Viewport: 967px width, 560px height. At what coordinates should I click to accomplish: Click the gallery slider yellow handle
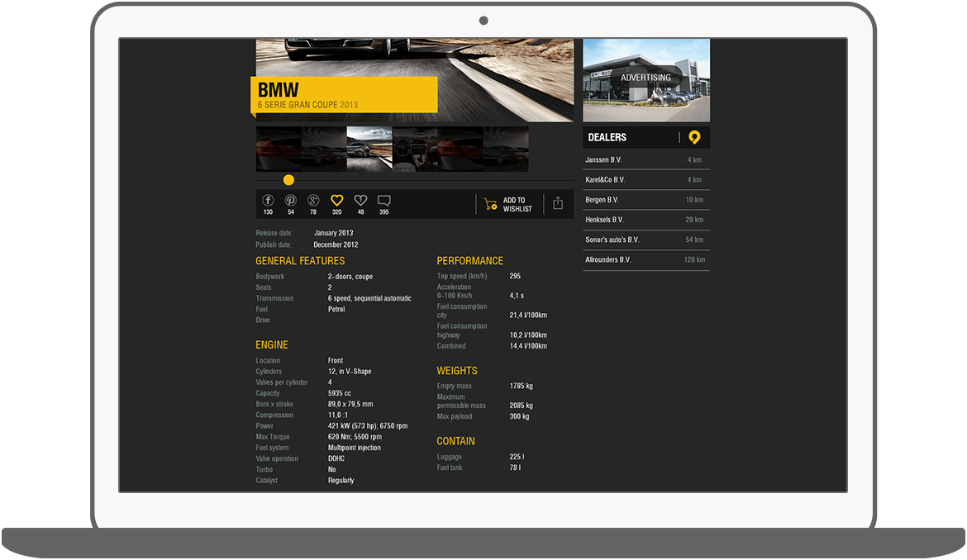point(288,180)
